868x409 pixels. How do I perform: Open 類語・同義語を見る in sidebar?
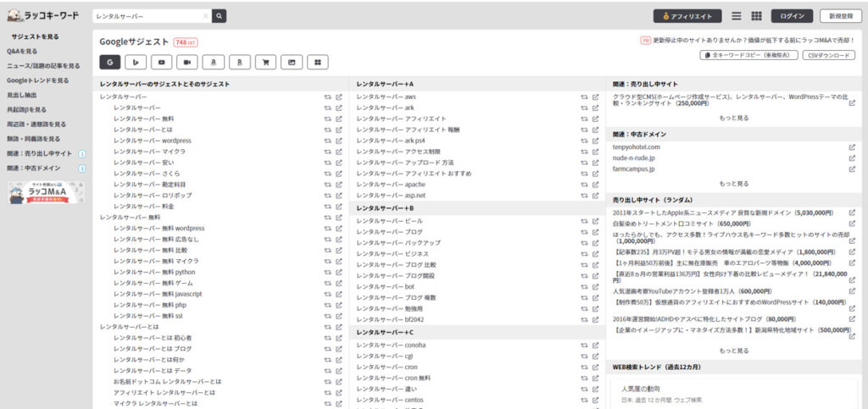pyautogui.click(x=33, y=139)
